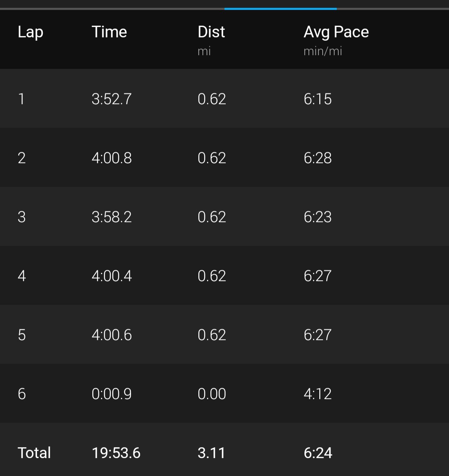Image resolution: width=449 pixels, height=476 pixels.
Task: Click lap 6 time 0:00.9
Action: (x=111, y=394)
